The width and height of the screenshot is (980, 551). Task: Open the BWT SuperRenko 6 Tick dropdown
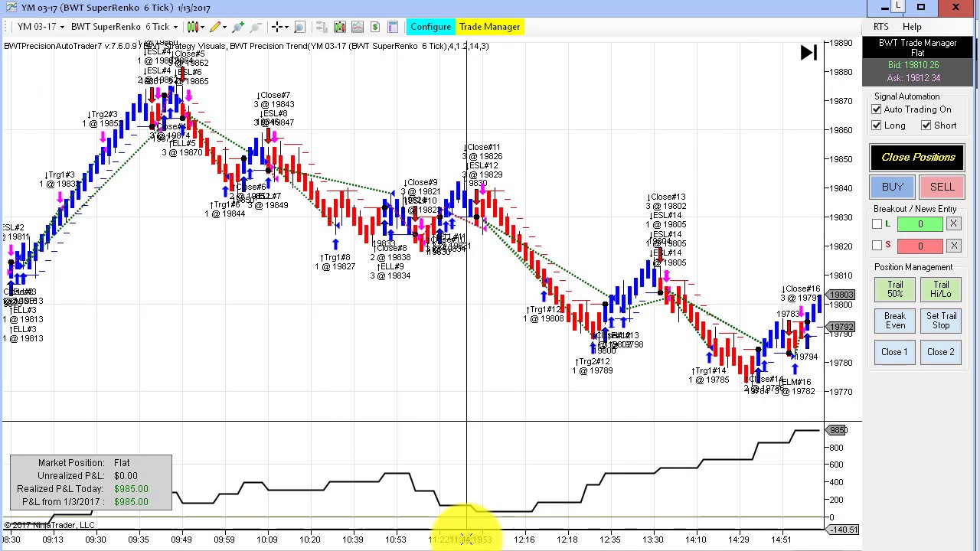(124, 27)
